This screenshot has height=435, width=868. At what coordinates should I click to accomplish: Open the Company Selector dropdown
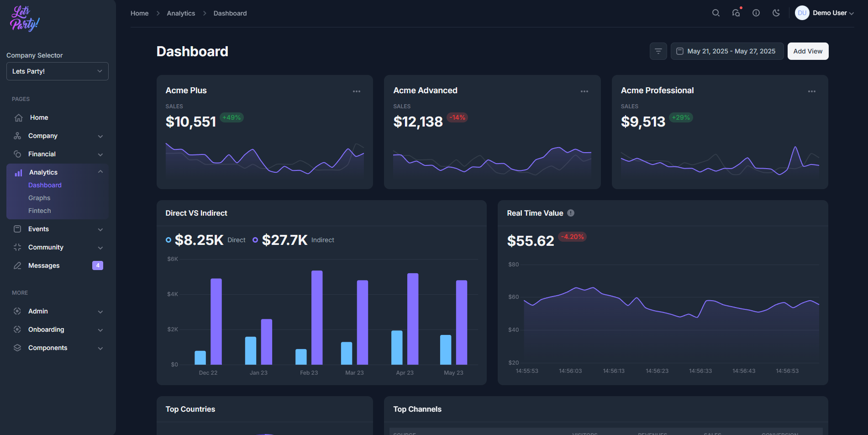58,71
